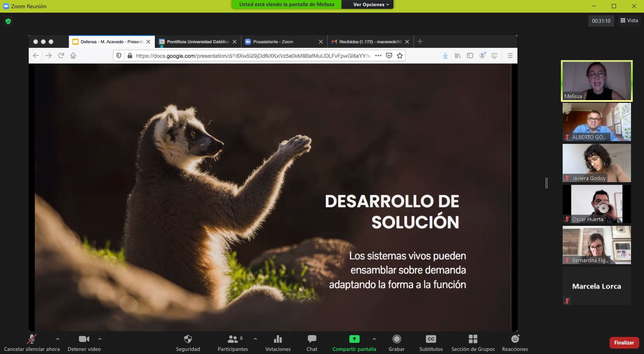Select Marcela Lorca participant tile
This screenshot has height=354, width=644.
coord(597,286)
